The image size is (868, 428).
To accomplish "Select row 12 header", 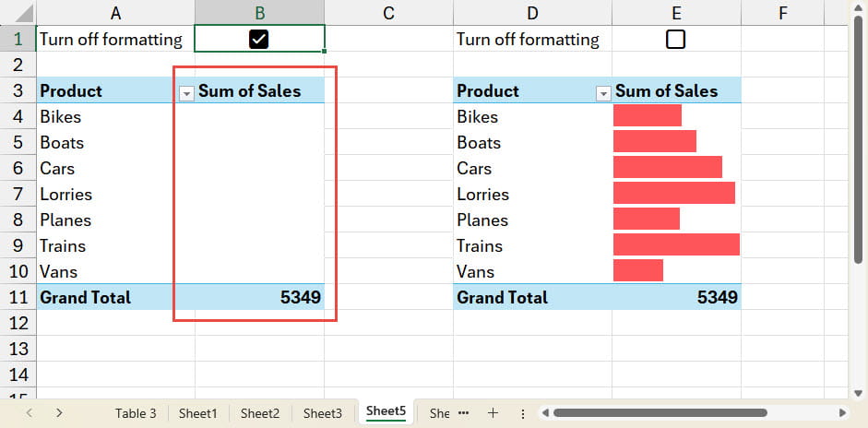I will point(18,323).
